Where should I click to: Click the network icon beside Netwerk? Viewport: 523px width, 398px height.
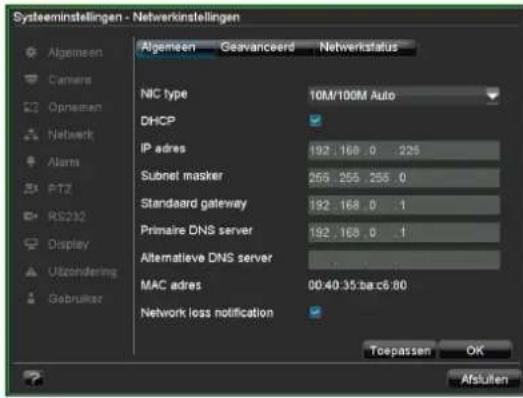click(31, 134)
